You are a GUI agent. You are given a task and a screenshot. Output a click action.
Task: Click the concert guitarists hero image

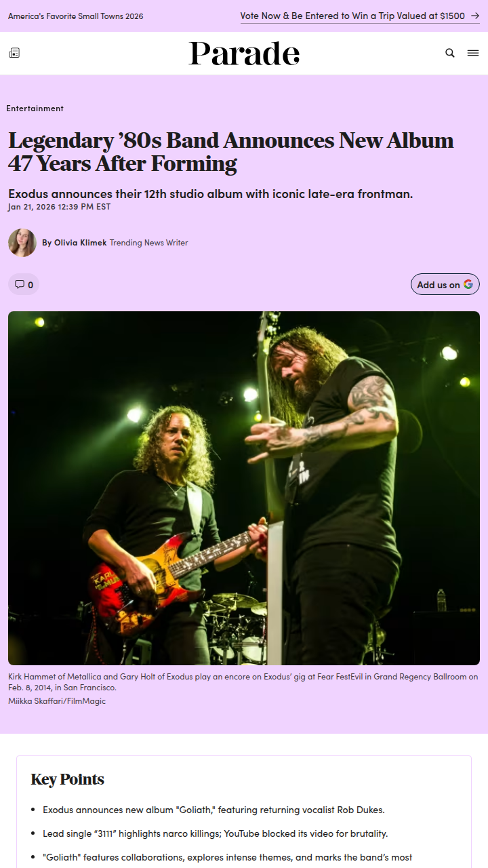[x=244, y=488]
